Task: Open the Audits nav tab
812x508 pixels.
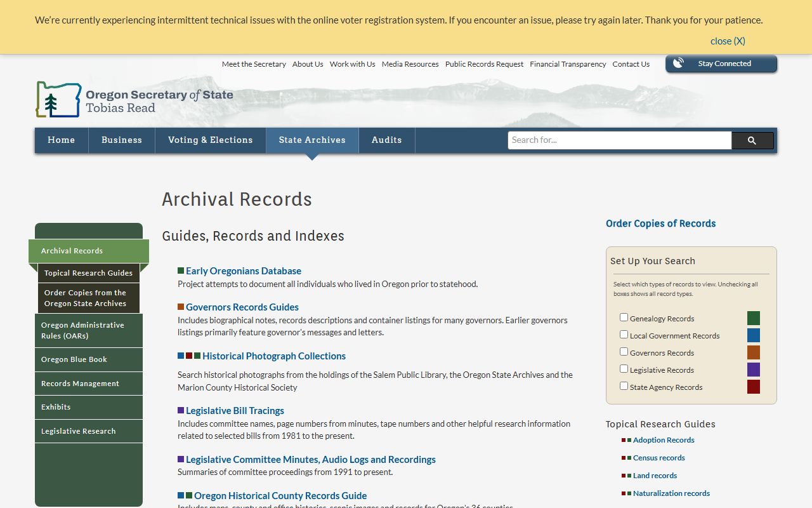Action: pyautogui.click(x=387, y=140)
